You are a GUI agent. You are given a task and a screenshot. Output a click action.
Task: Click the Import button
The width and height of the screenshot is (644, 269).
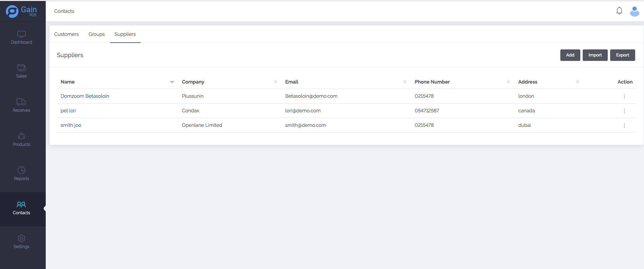pyautogui.click(x=595, y=55)
